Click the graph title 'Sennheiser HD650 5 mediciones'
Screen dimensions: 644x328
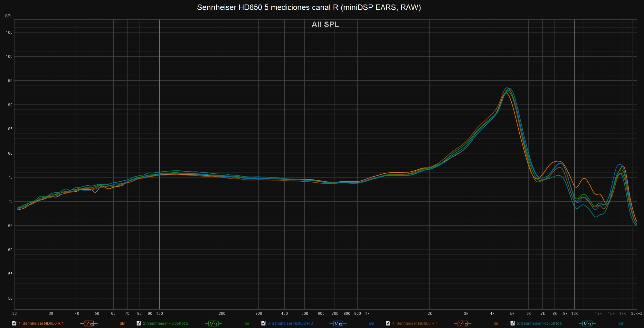tap(309, 7)
